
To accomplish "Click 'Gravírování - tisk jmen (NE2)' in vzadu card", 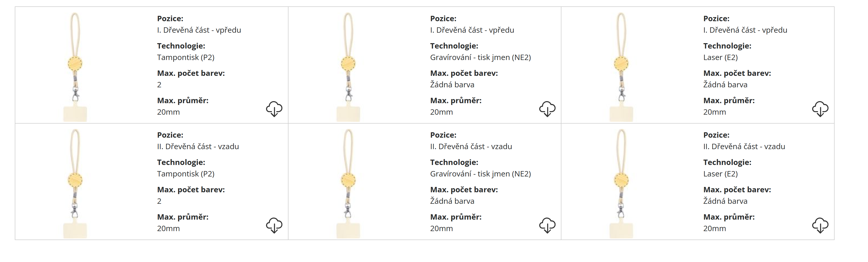I will pyautogui.click(x=480, y=174).
